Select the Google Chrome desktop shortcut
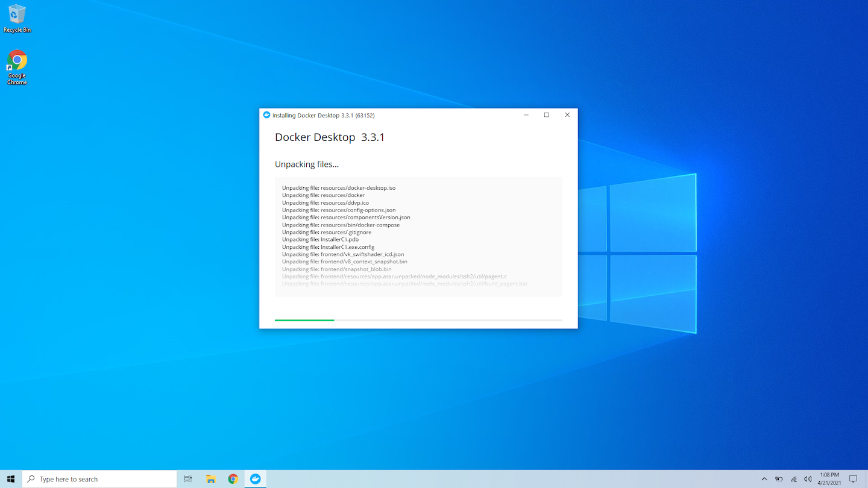Screen dimensions: 868x488 17,67
